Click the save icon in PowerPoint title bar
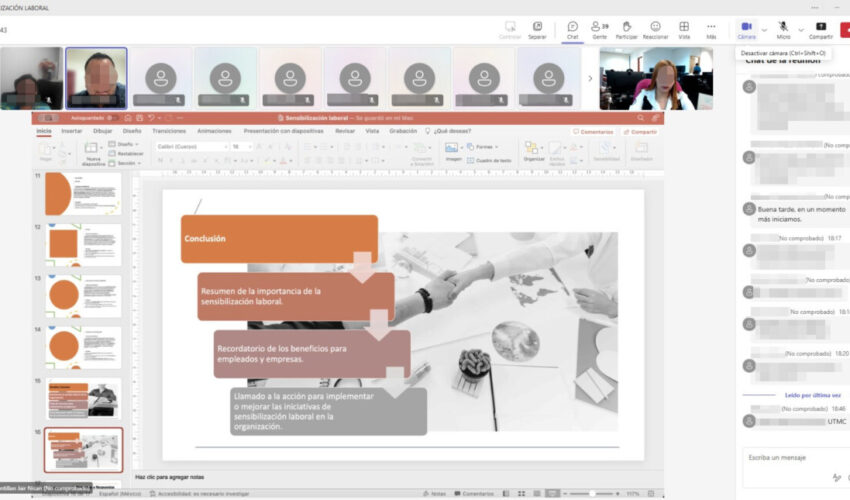Screen dimensions: 850x500 139,118
